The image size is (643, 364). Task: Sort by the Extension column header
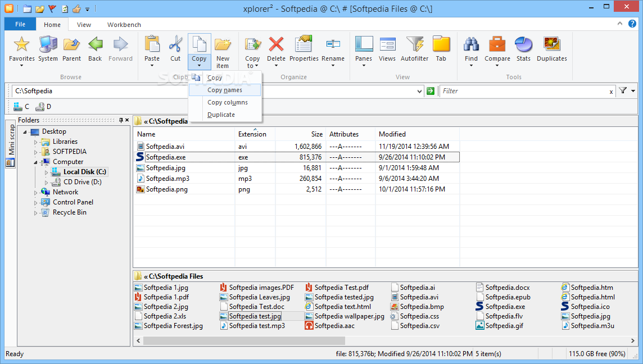click(x=255, y=134)
